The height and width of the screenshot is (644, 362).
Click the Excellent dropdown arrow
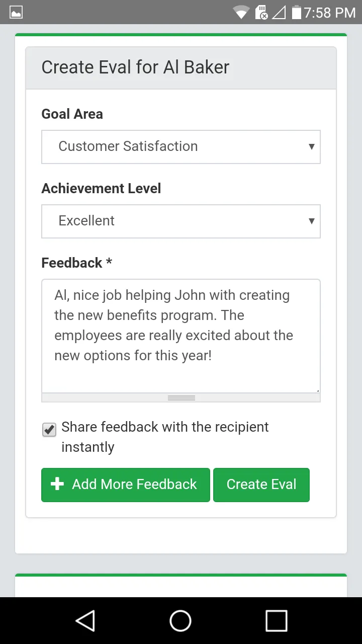click(311, 221)
